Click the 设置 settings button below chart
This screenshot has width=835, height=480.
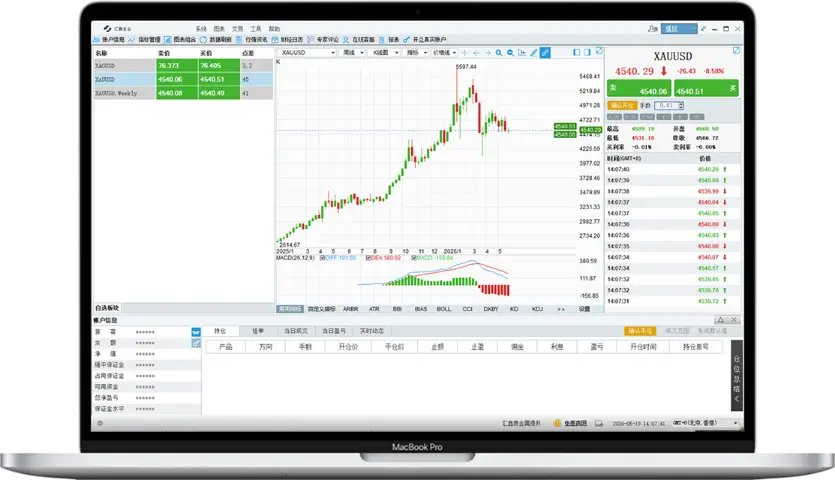(x=584, y=309)
